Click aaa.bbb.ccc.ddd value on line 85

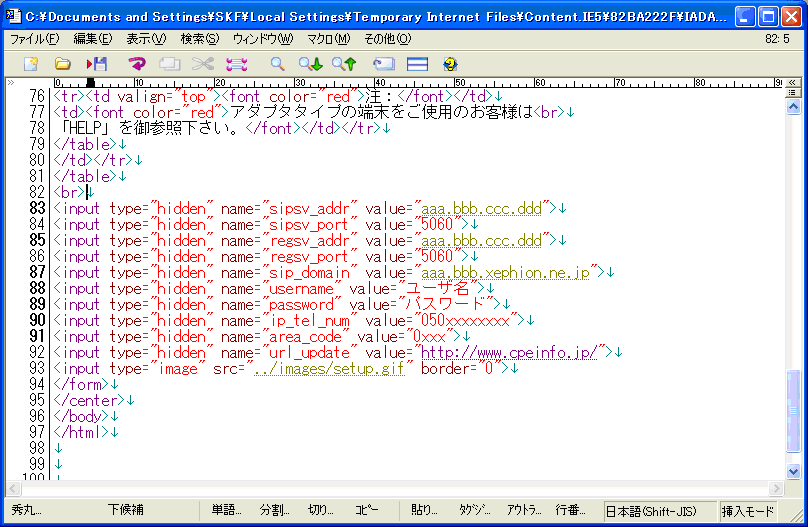point(481,241)
